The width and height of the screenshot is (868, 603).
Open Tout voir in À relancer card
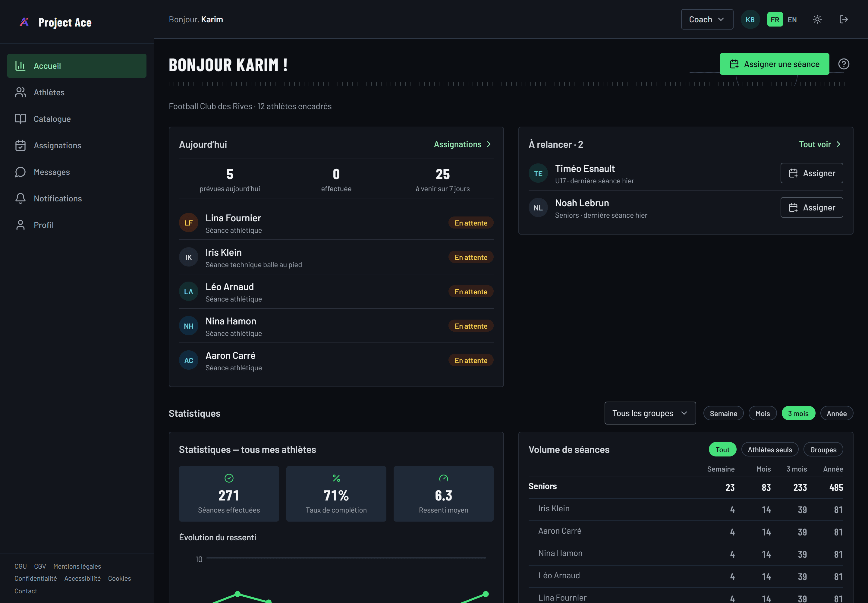[x=820, y=144]
